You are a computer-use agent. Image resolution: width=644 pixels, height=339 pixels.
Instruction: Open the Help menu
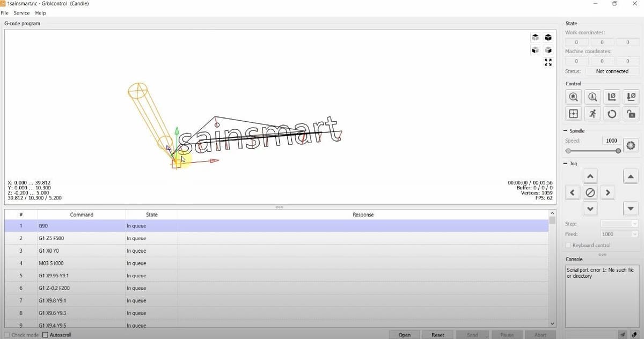pyautogui.click(x=40, y=13)
